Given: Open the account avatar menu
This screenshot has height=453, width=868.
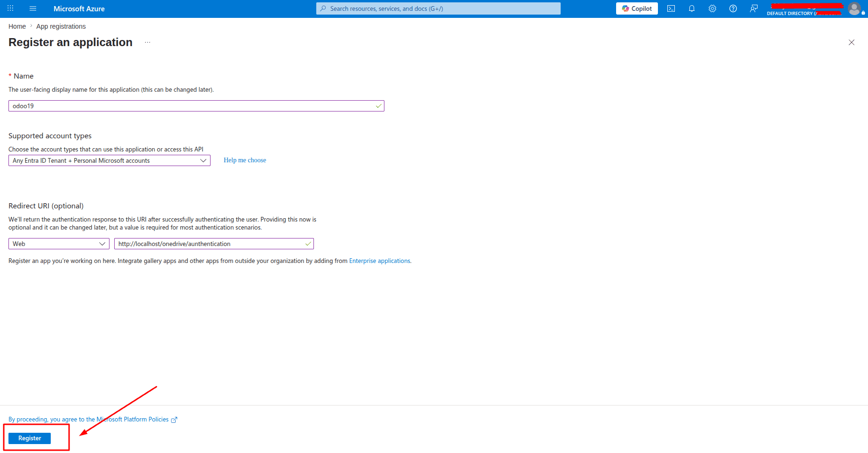Looking at the screenshot, I should (854, 8).
